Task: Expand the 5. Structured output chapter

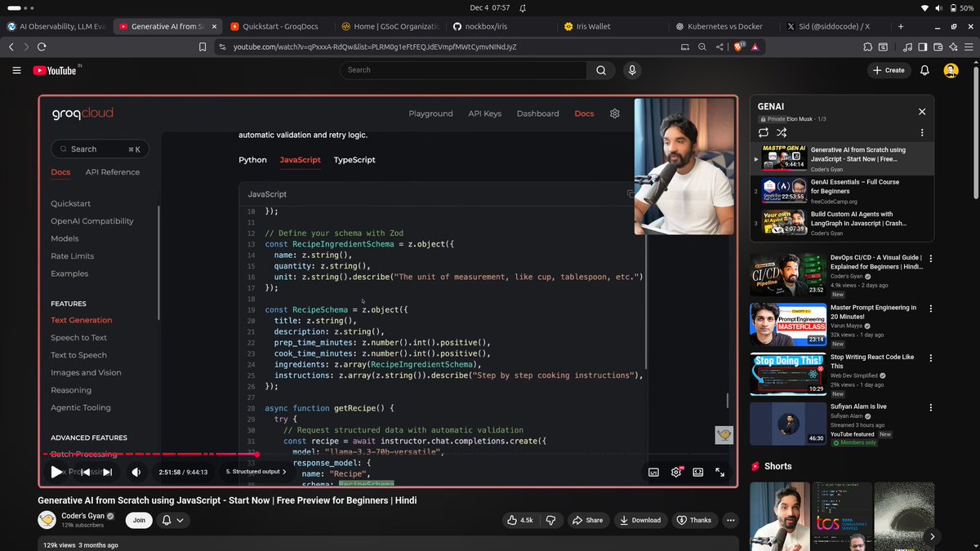Action: pyautogui.click(x=256, y=472)
